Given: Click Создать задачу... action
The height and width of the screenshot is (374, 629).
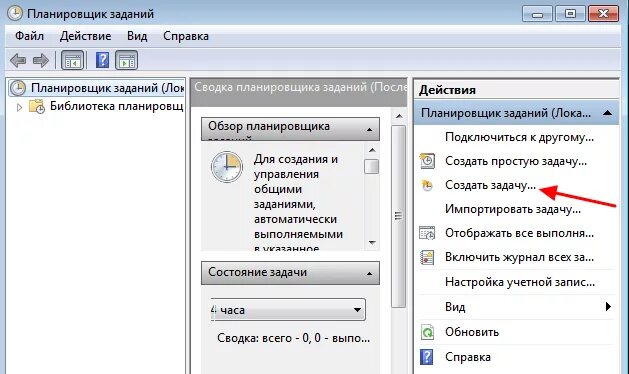Looking at the screenshot, I should pos(490,185).
